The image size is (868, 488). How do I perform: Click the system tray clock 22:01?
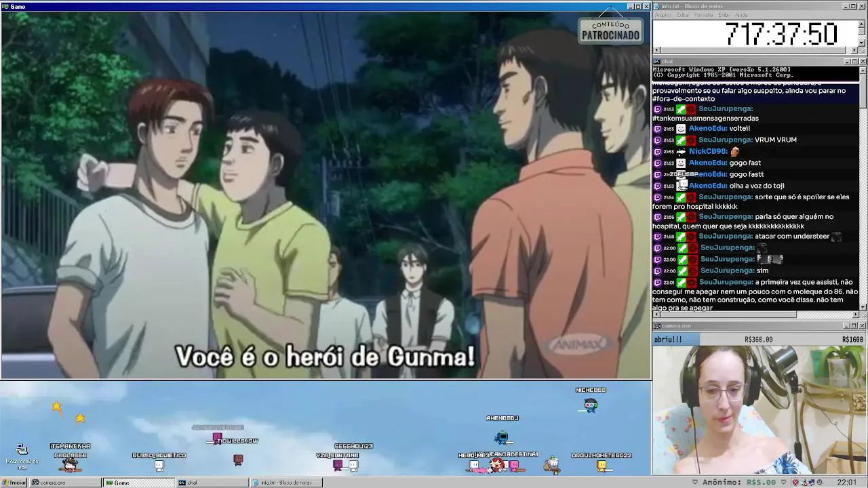click(x=846, y=483)
